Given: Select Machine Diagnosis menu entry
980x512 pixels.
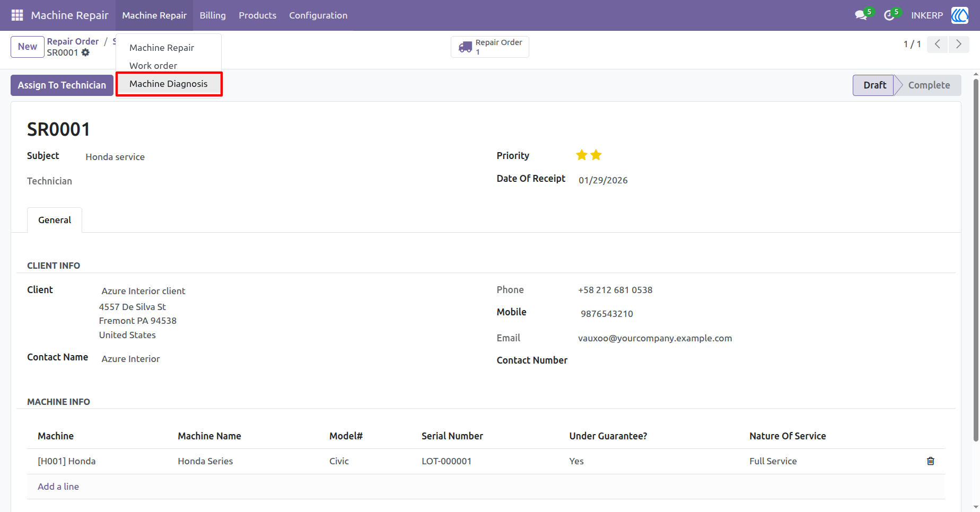Looking at the screenshot, I should (x=169, y=84).
